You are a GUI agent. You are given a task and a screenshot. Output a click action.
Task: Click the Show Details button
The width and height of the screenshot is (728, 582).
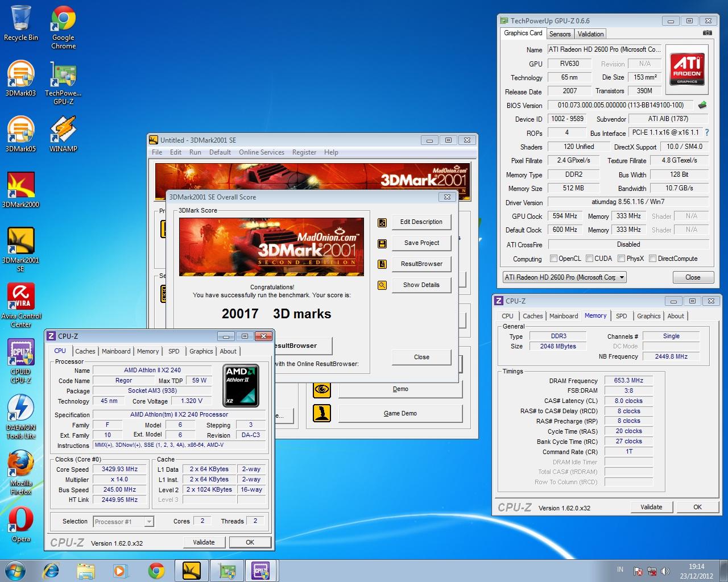[x=421, y=285]
